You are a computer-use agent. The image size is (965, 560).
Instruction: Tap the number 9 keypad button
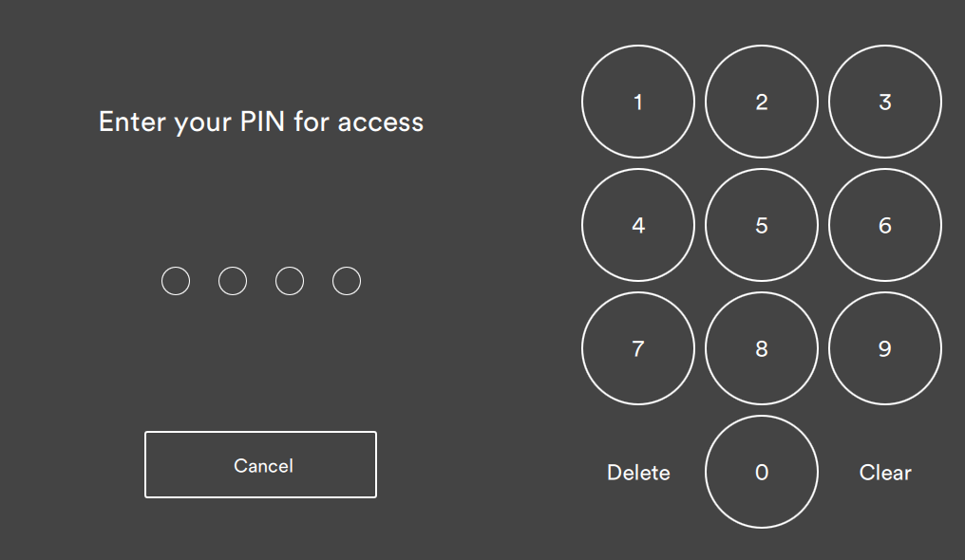pyautogui.click(x=885, y=348)
